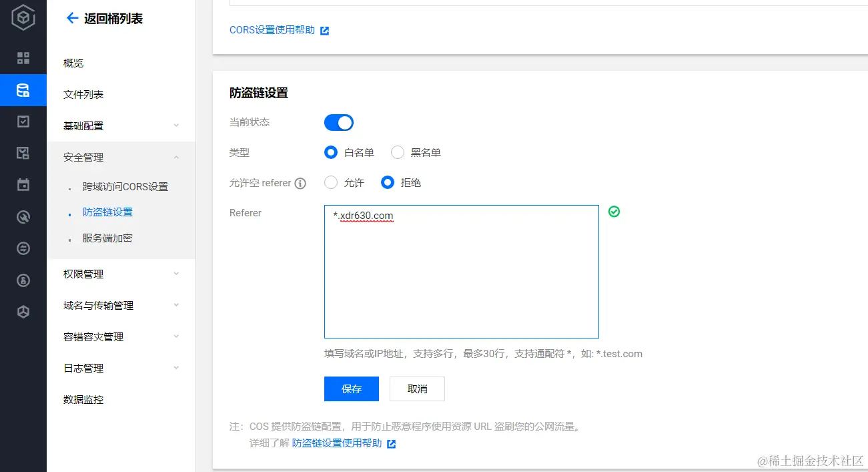
Task: Select the 黑名单 radio button
Action: (398, 152)
